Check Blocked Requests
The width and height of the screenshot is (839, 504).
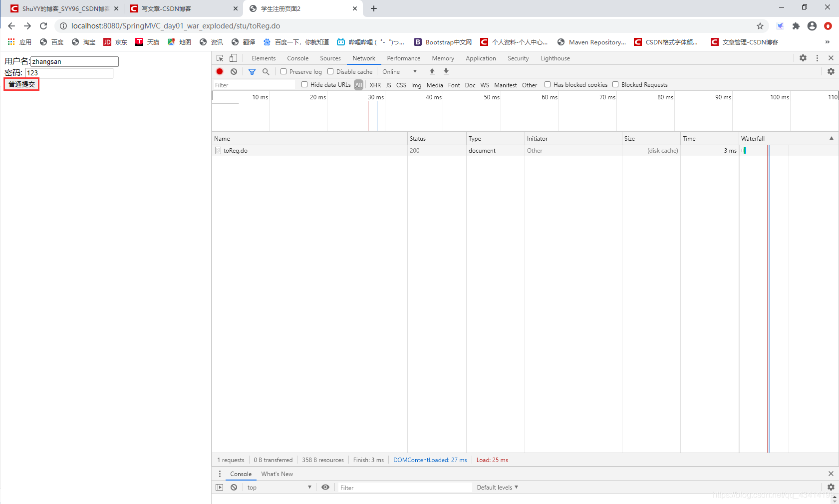[x=615, y=84]
